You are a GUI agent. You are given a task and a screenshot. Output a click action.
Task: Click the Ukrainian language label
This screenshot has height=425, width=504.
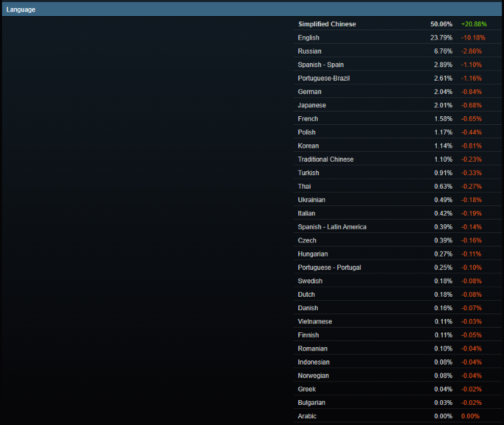(x=311, y=199)
